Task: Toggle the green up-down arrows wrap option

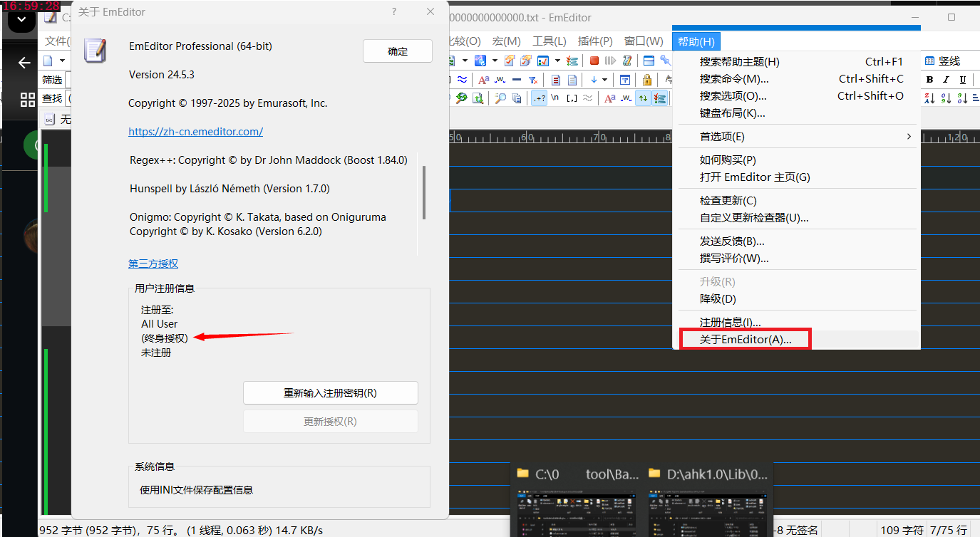Action: [x=643, y=98]
